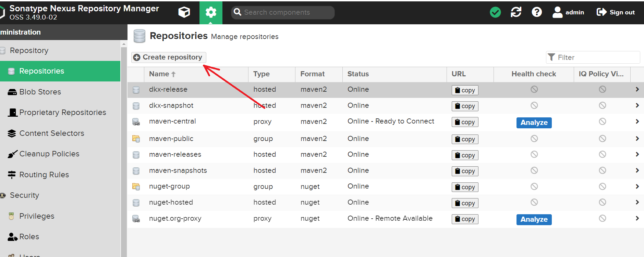The image size is (644, 257).
Task: Copy the URL of nuget-group
Action: click(465, 187)
